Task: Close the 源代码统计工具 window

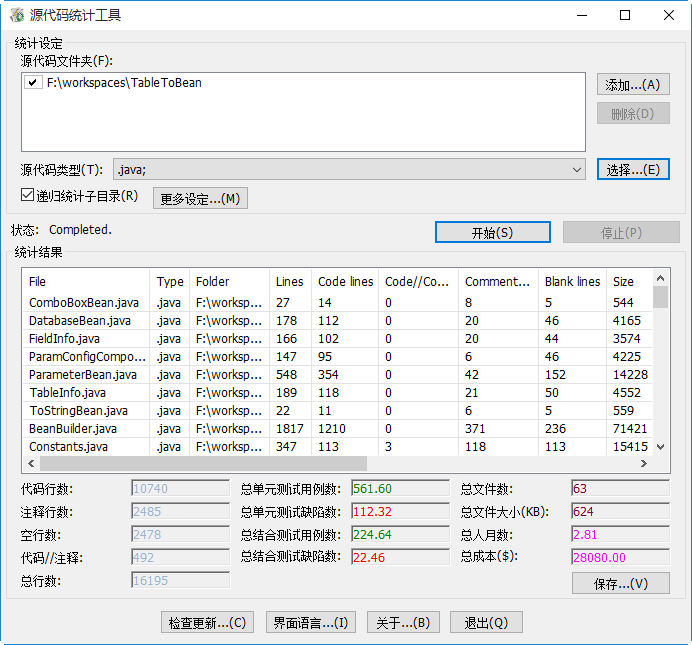Action: tap(669, 15)
